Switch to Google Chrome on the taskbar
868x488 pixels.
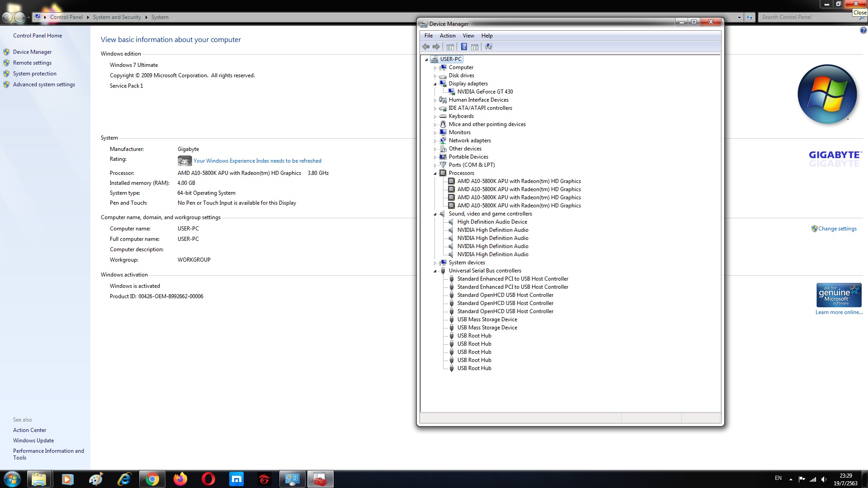152,479
